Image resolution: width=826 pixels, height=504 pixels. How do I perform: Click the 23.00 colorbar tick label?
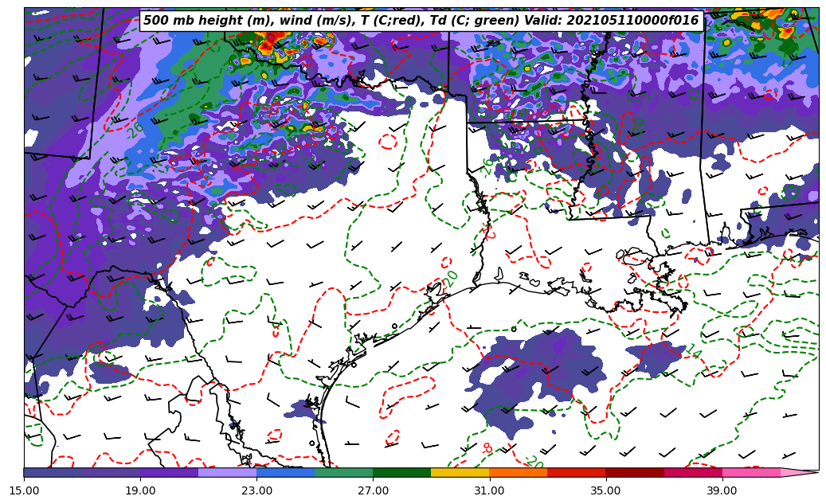pyautogui.click(x=256, y=490)
